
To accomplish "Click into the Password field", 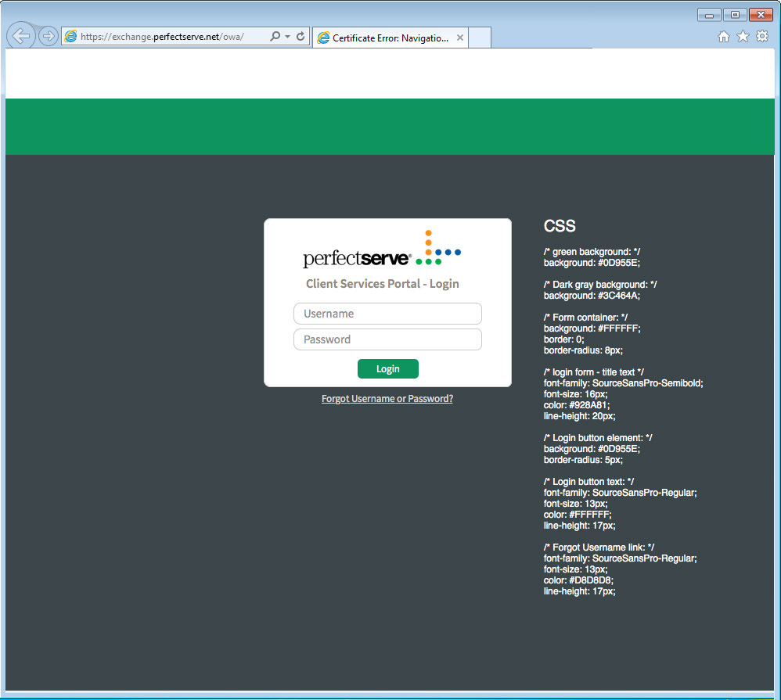I will tap(387, 339).
